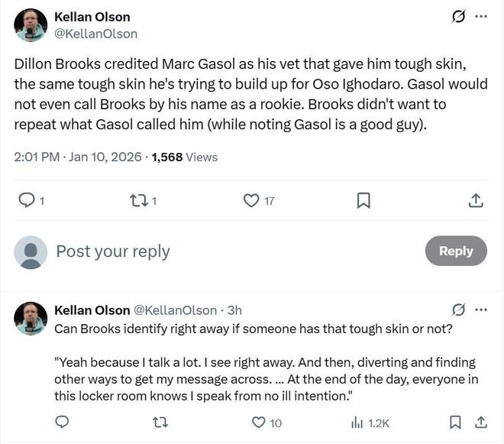This screenshot has width=504, height=444.
Task: Click the reply icon with 1 comment
Action: [27, 200]
